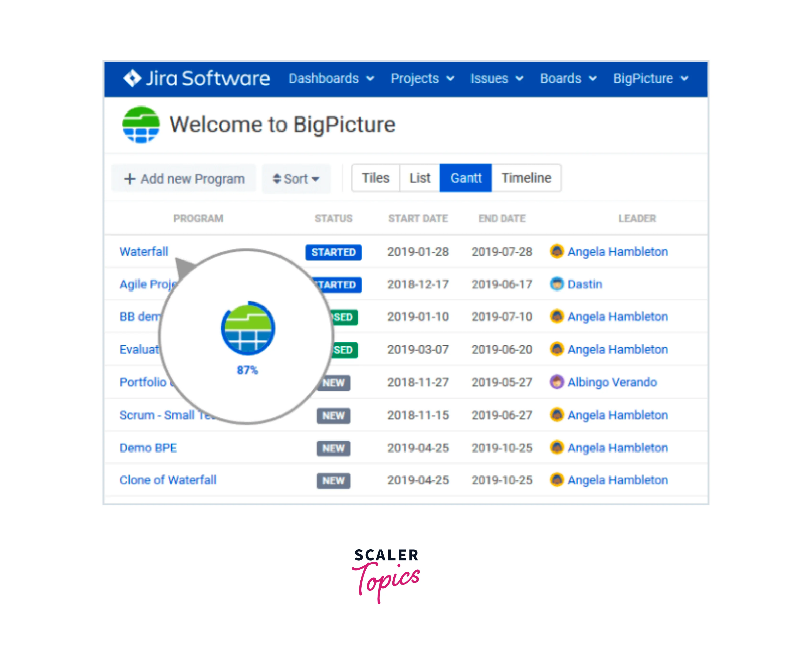Click the Jira Software diamond logo

pos(132,78)
